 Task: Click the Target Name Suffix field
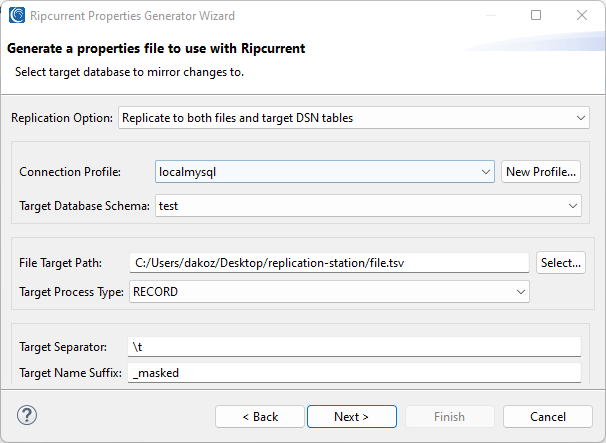[355, 373]
